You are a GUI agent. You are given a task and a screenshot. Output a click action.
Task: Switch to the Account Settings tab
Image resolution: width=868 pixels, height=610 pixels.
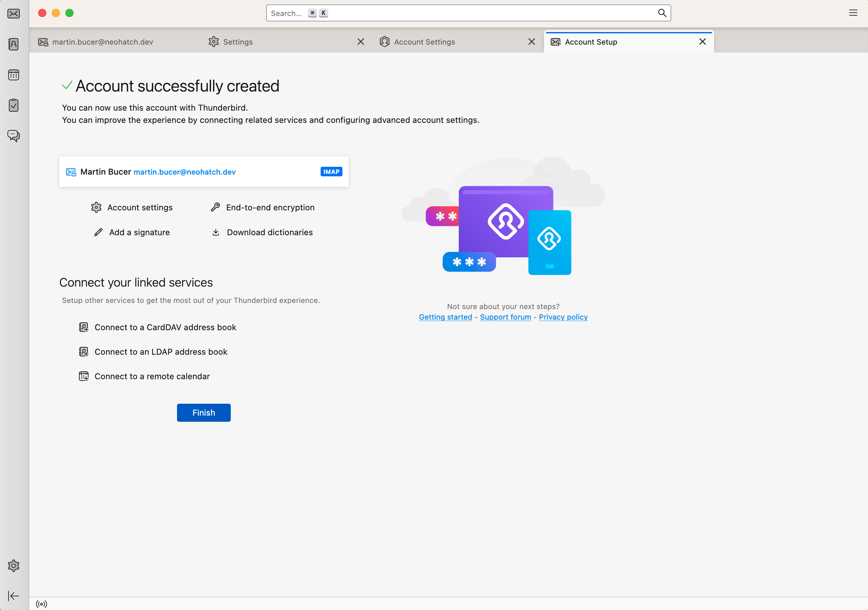coord(458,42)
